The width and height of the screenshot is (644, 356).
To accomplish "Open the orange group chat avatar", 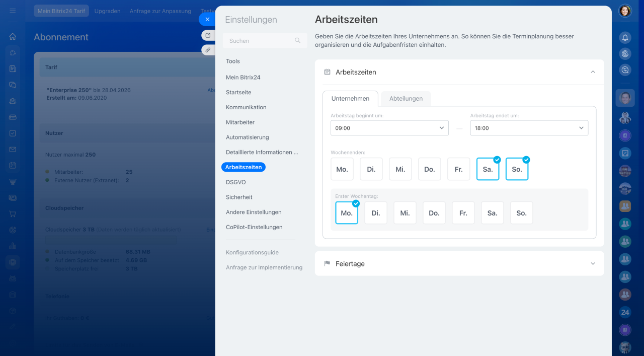I will click(625, 205).
